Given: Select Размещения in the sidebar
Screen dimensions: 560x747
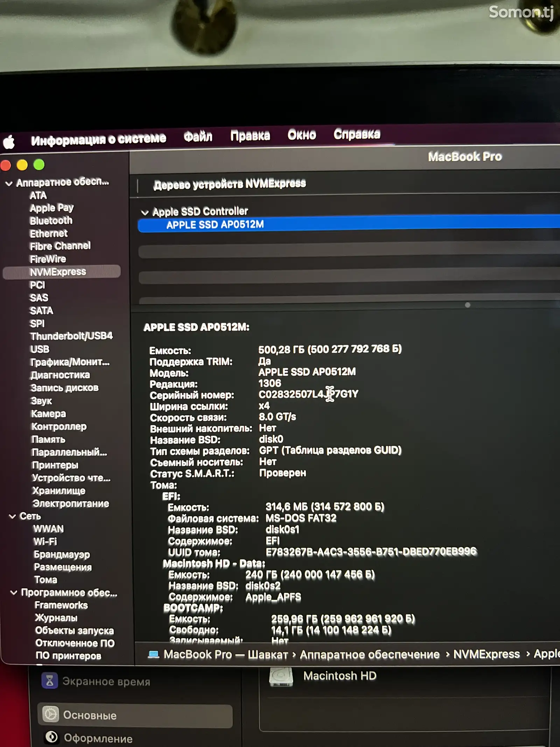Looking at the screenshot, I should (63, 567).
